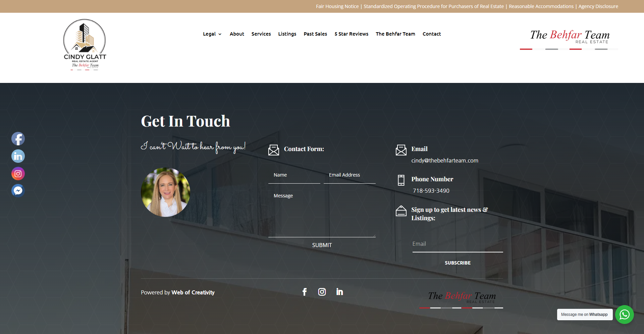Click the footer Facebook icon

(x=305, y=292)
